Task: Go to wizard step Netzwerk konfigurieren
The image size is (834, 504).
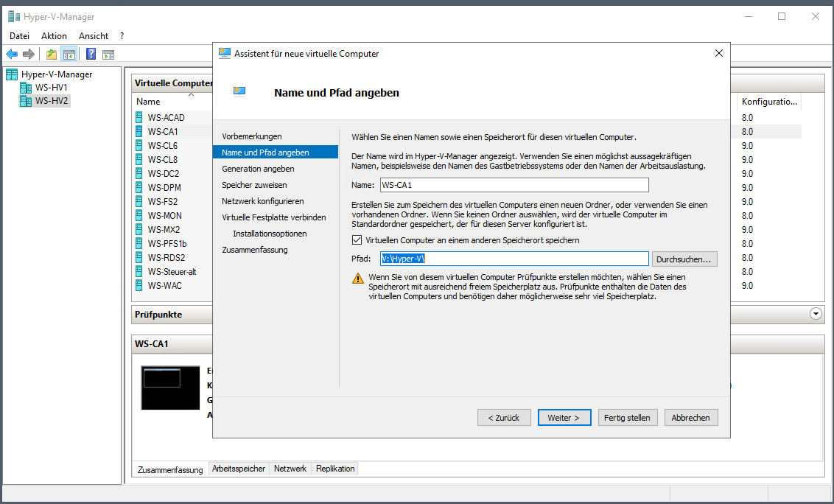Action: coord(263,201)
